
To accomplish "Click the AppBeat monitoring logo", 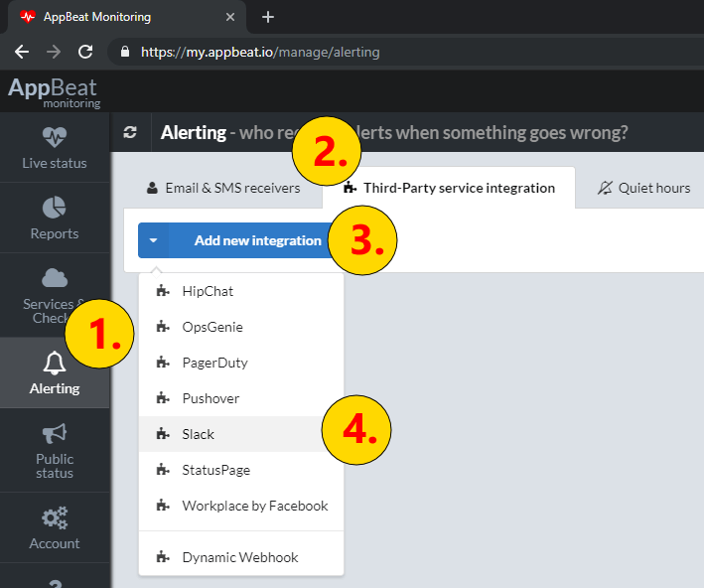I will [54, 92].
